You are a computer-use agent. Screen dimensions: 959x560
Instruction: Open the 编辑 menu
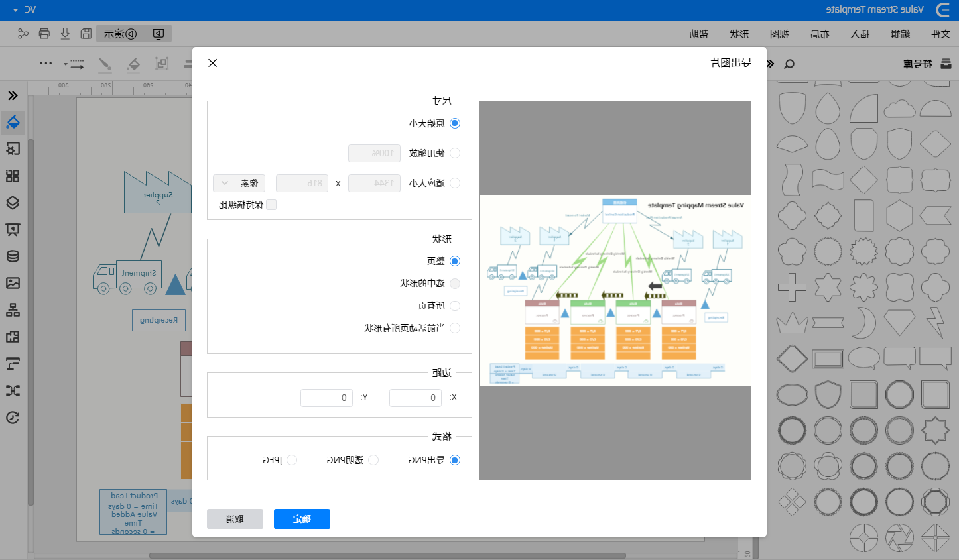tap(900, 34)
